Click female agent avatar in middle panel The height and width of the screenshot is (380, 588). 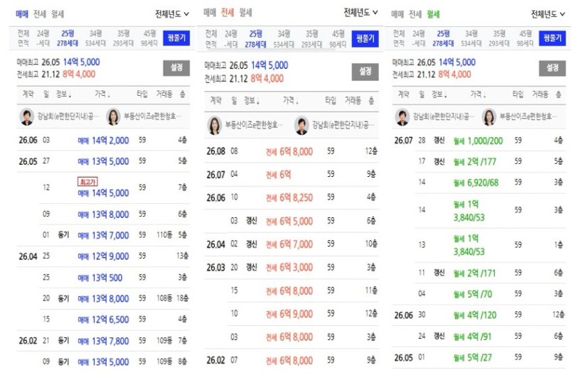tap(215, 125)
